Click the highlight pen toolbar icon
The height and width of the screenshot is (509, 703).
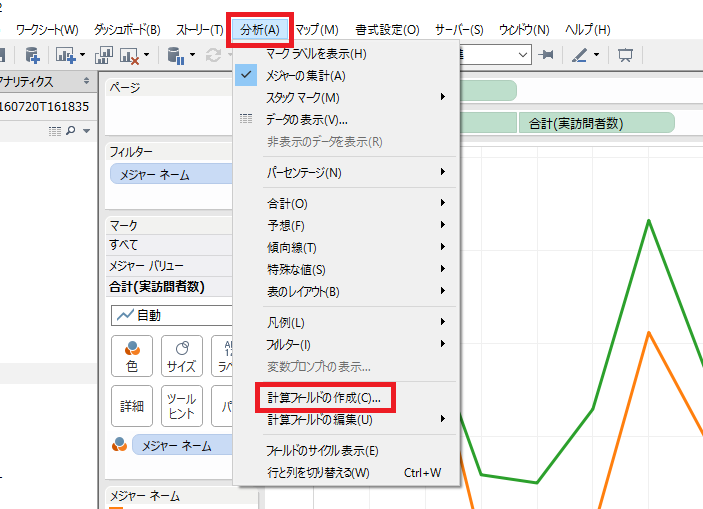click(x=580, y=55)
